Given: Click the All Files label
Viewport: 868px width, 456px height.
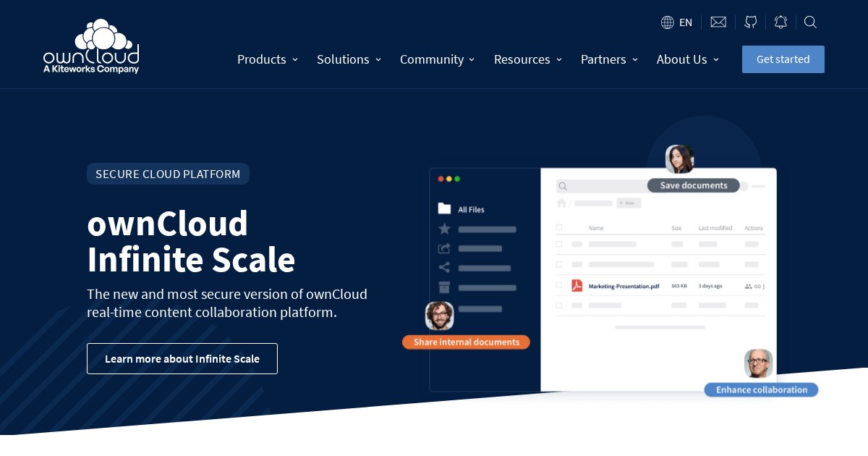Looking at the screenshot, I should click(472, 209).
